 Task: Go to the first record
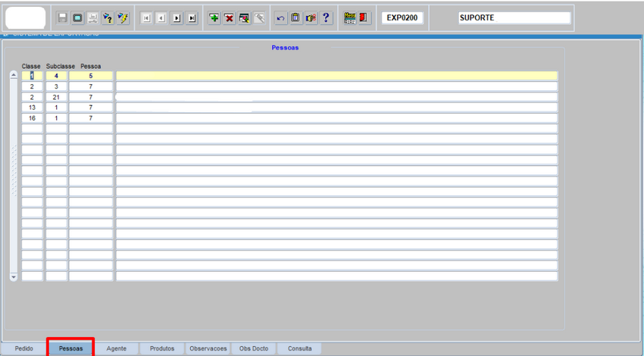147,17
